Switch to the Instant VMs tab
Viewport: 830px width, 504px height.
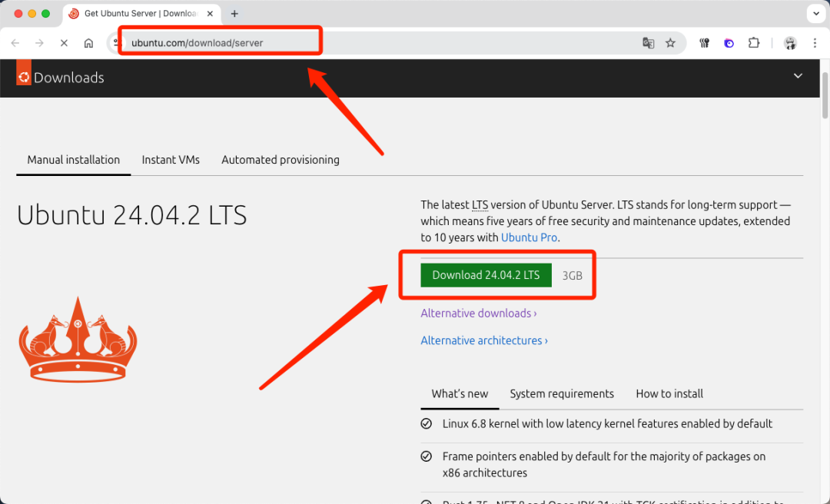(x=171, y=160)
